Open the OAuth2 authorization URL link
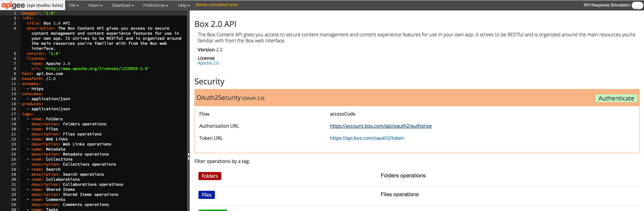 [x=380, y=126]
